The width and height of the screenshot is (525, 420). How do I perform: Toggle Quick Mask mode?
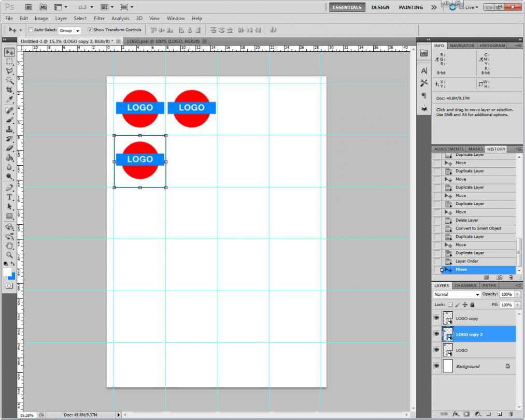[x=9, y=285]
